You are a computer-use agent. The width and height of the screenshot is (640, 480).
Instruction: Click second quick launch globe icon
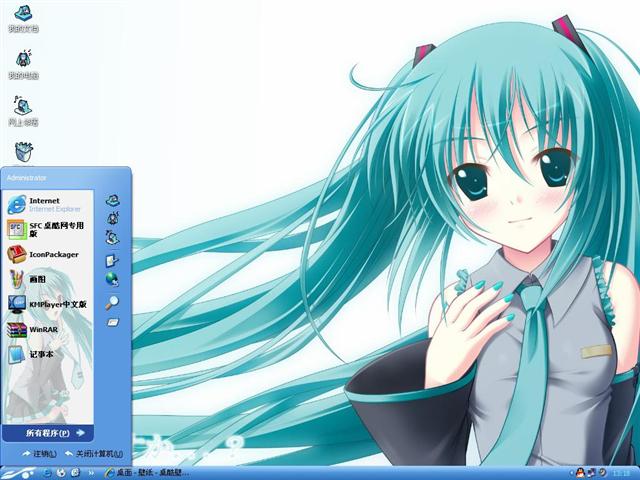[x=62, y=473]
